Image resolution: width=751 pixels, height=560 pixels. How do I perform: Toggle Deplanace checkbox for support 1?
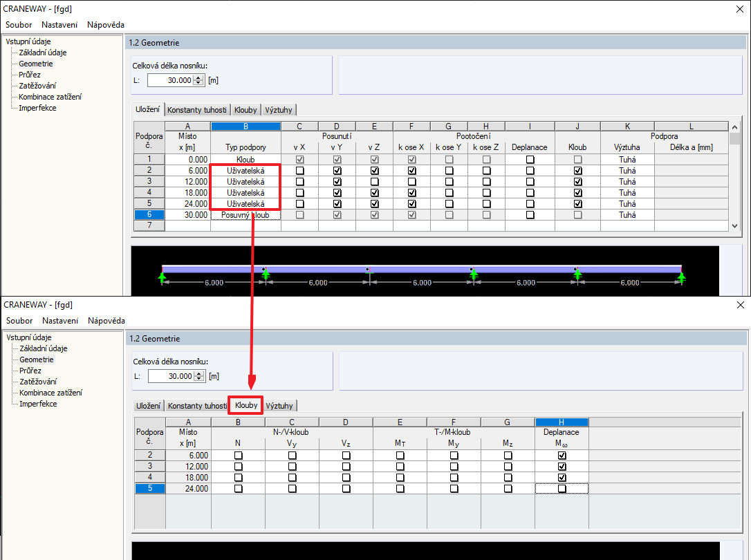coord(530,160)
